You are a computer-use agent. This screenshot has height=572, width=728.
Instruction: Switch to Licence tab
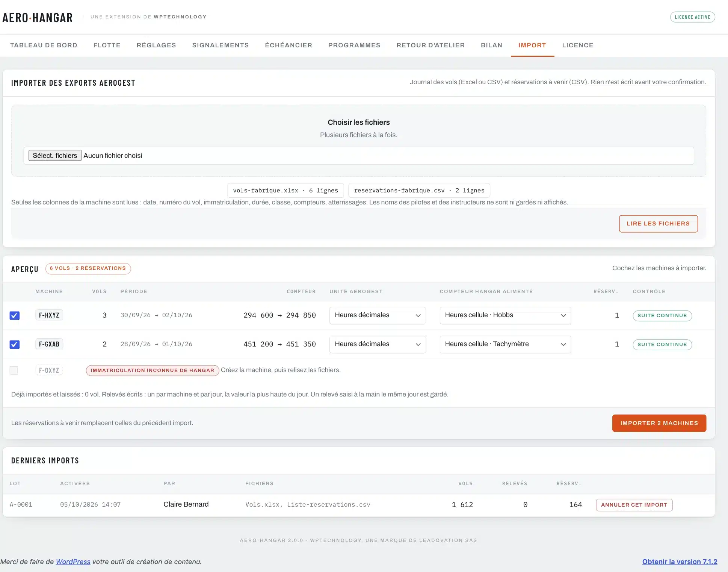click(578, 45)
